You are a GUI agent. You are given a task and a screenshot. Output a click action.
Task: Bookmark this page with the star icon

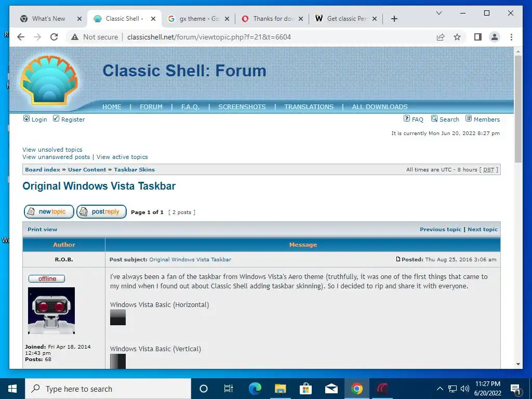[457, 37]
